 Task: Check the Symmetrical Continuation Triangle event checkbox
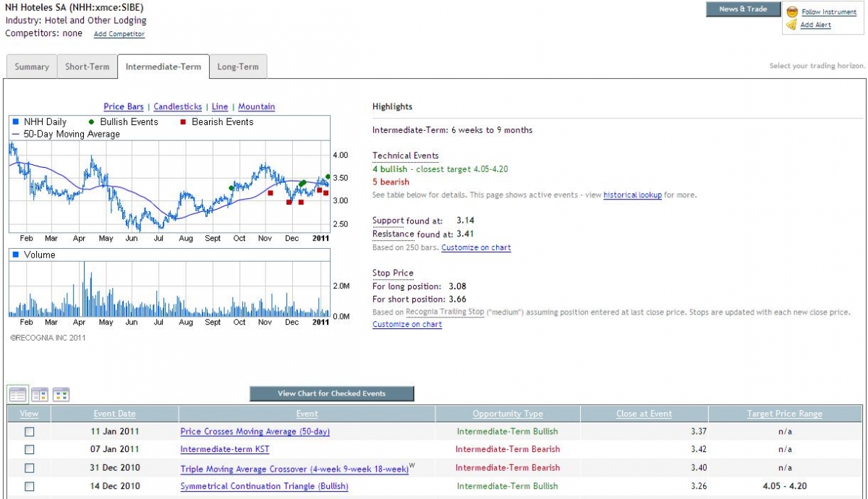pyautogui.click(x=27, y=485)
